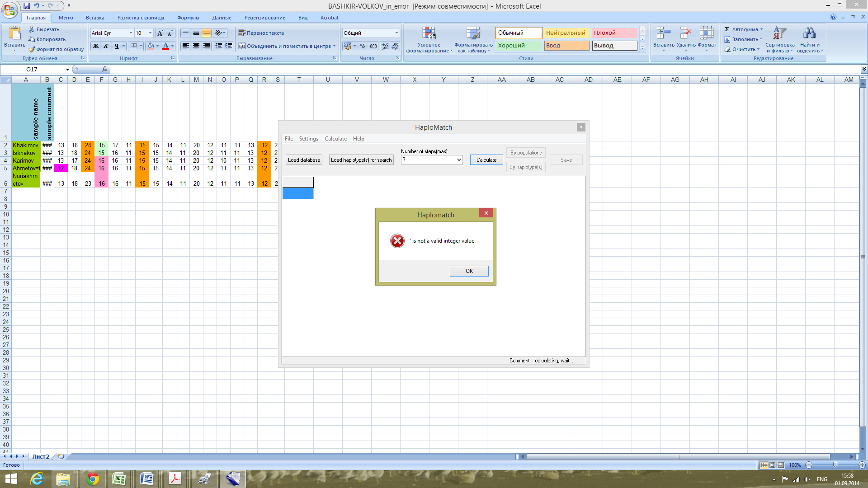Click the fill color paint bucket
The height and width of the screenshot is (488, 868).
pyautogui.click(x=151, y=46)
